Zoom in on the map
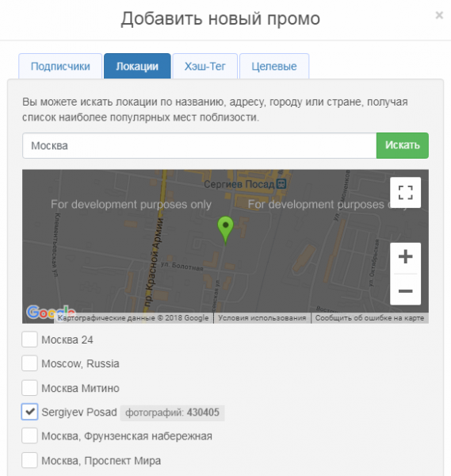 coord(405,257)
